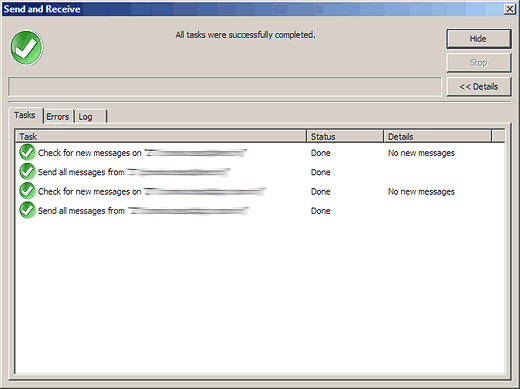Click the empty progress bar
Image resolution: width=520 pixels, height=389 pixels.
point(225,87)
